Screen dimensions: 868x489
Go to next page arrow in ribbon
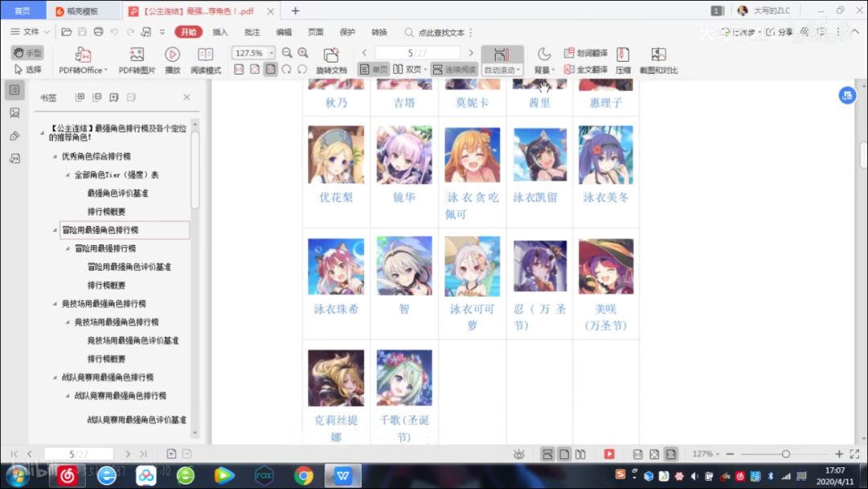[471, 53]
